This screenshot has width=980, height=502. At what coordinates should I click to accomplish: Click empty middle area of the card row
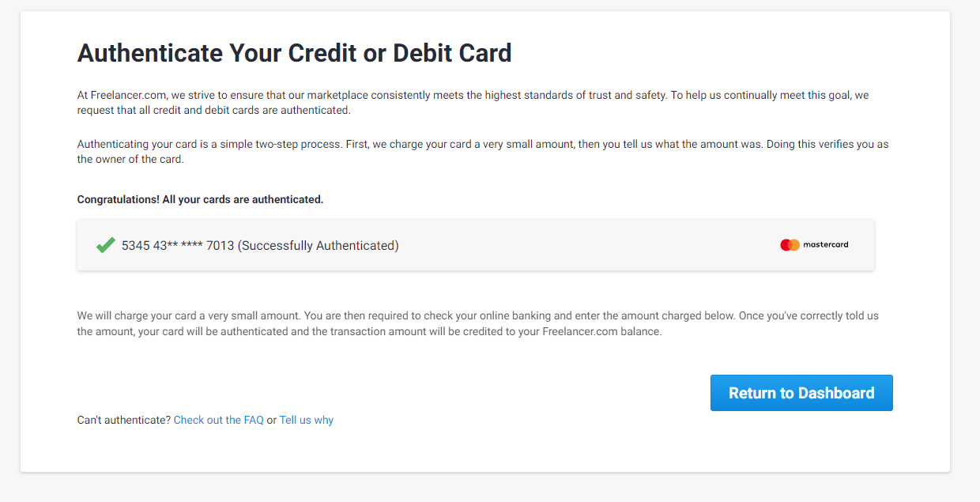point(585,246)
